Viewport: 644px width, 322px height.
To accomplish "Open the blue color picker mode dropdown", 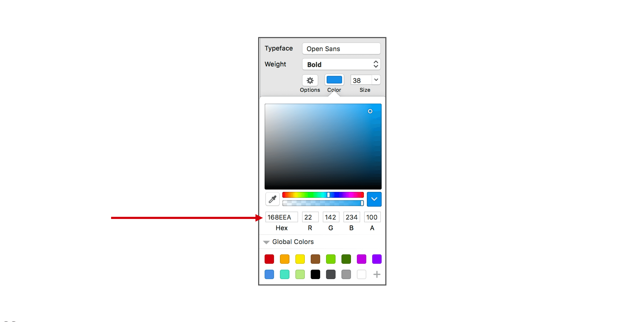I will click(374, 199).
